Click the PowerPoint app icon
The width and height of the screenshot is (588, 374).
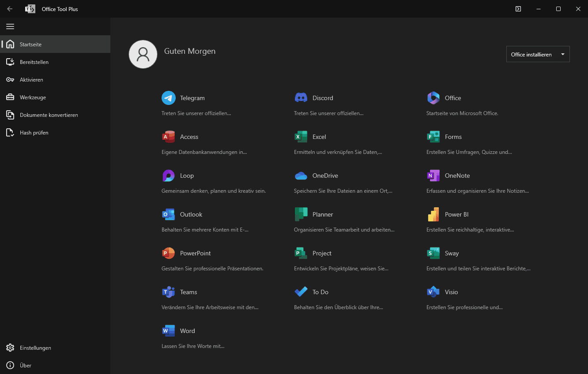(x=169, y=253)
